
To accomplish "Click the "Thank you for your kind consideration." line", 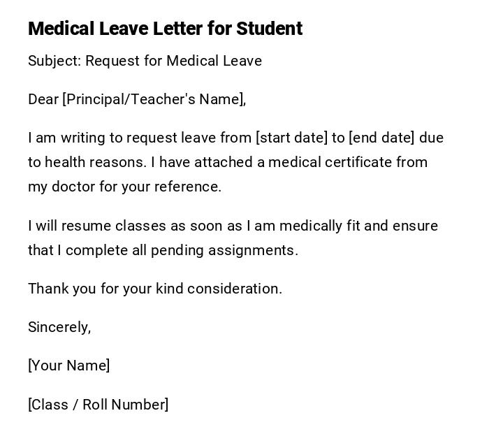I will point(155,289).
